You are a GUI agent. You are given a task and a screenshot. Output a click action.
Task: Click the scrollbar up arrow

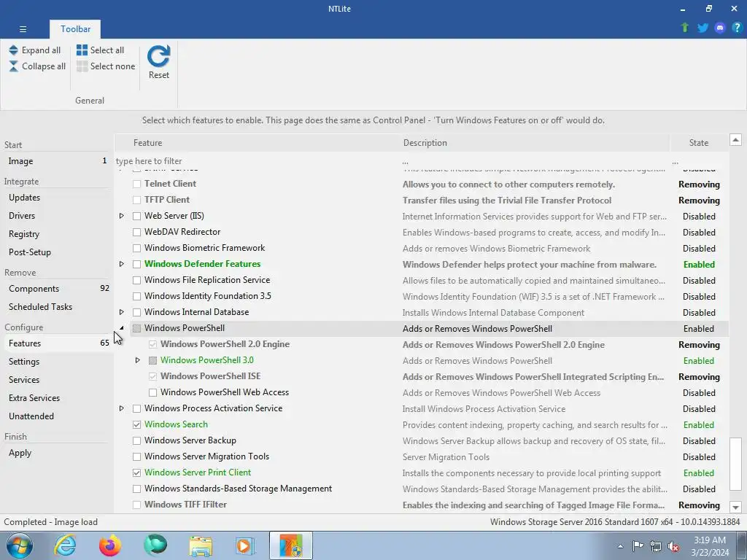click(x=735, y=140)
